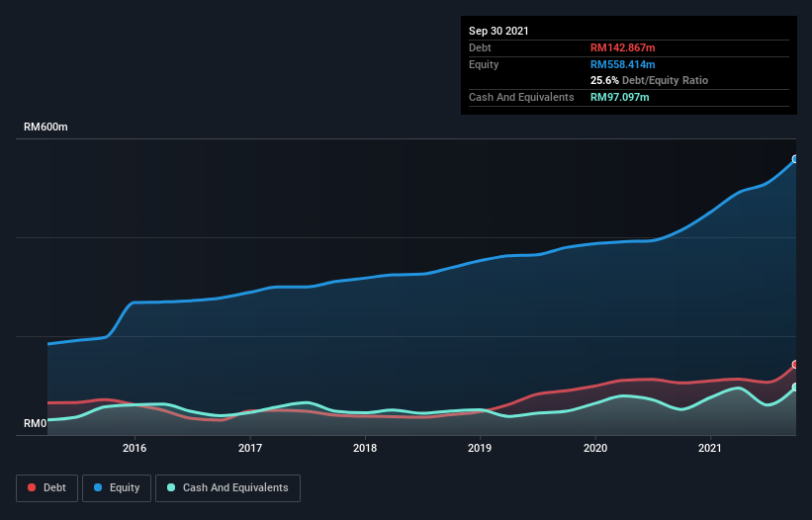This screenshot has height=520, width=812.
Task: Click the Sep 30 2021 tooltip date
Action: click(498, 31)
